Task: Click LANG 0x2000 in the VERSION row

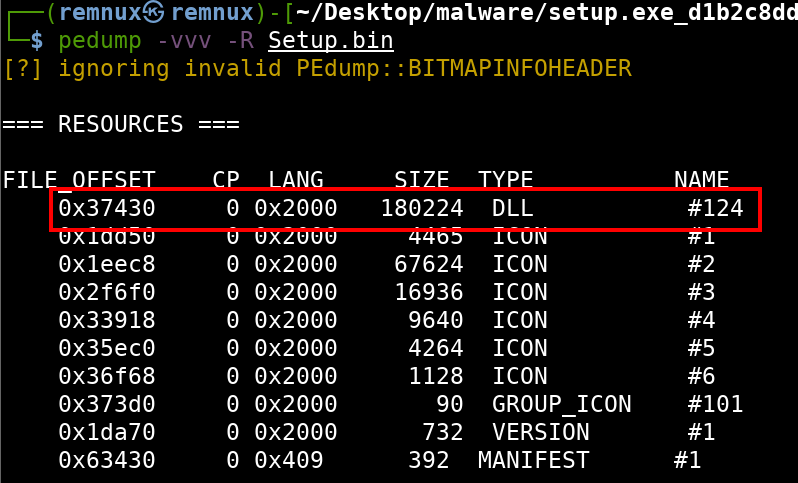Action: coord(296,432)
